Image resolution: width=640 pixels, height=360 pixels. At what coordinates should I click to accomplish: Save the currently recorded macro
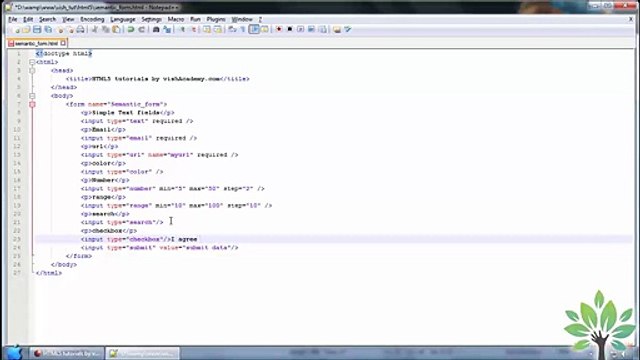[x=322, y=29]
